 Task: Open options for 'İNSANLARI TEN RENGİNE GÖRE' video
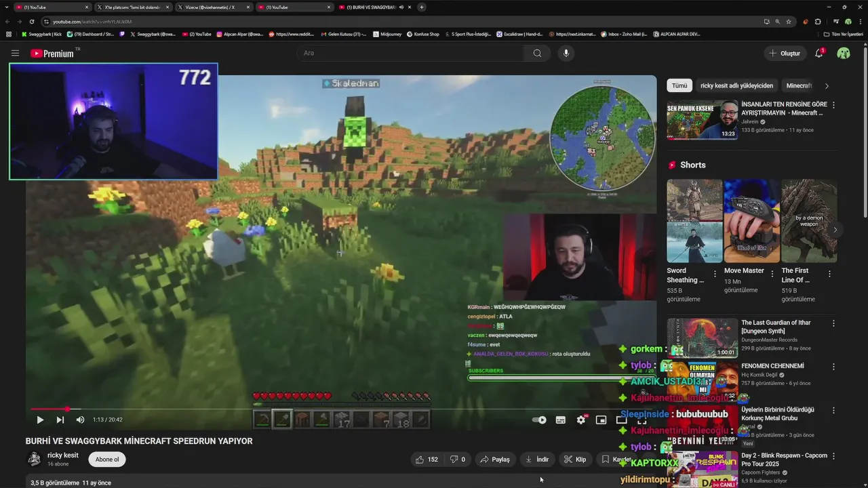(x=833, y=105)
